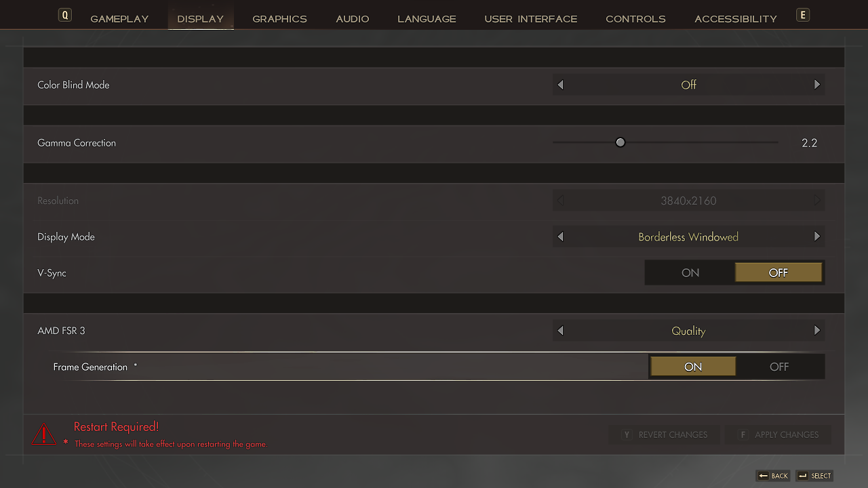Open the Controls tab

coord(635,19)
